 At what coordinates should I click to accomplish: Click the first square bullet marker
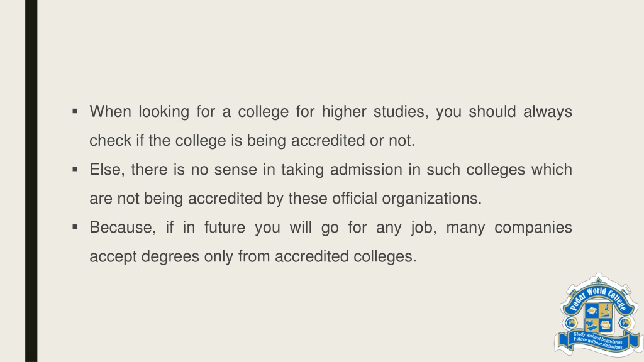click(x=75, y=111)
